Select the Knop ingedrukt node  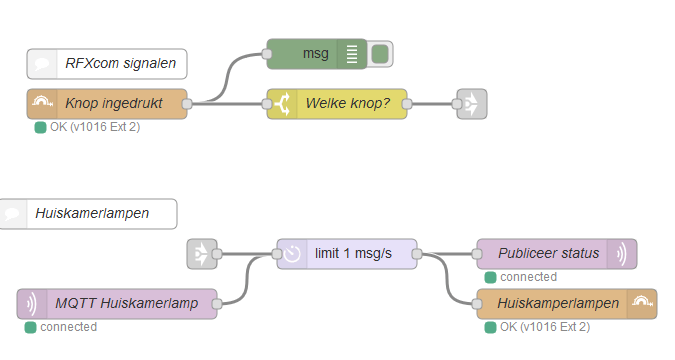point(107,104)
